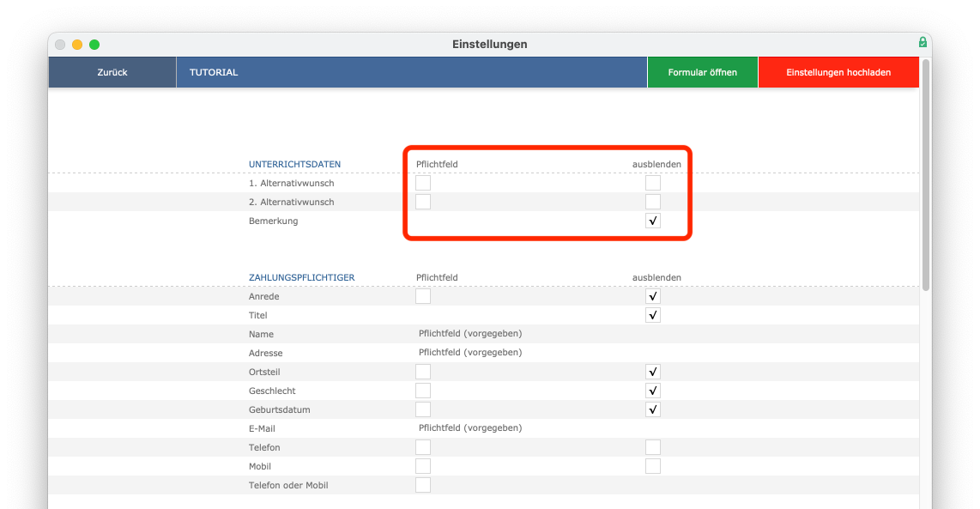Click Pflichtfeld (vorgegeben) text in Name row
Viewport: 980px width, 509px height.
470,333
